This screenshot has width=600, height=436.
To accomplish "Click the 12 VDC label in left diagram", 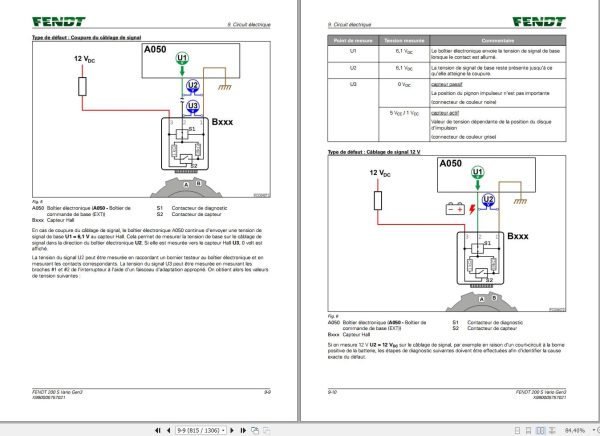I will click(x=85, y=59).
